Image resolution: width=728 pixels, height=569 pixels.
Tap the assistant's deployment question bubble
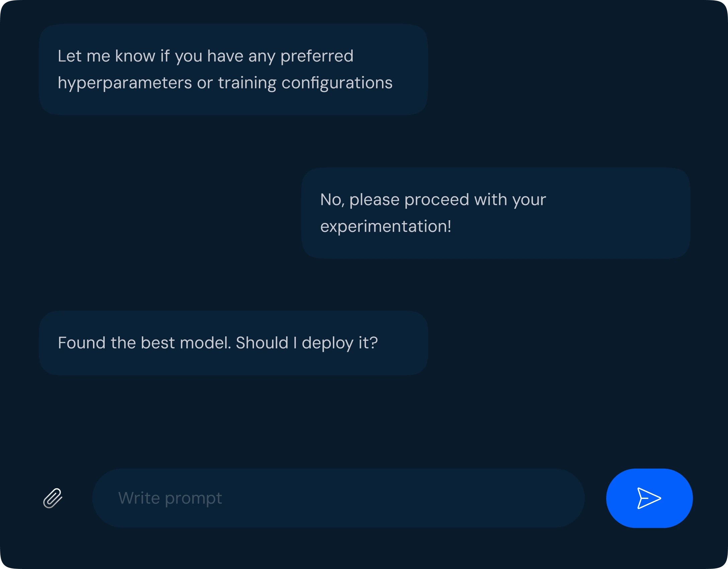coord(234,342)
